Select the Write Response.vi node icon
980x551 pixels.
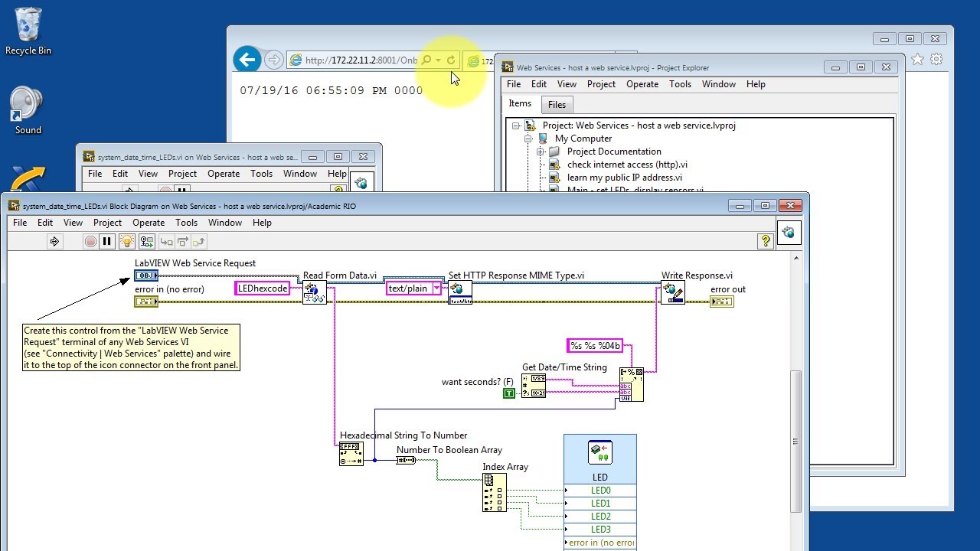(672, 292)
